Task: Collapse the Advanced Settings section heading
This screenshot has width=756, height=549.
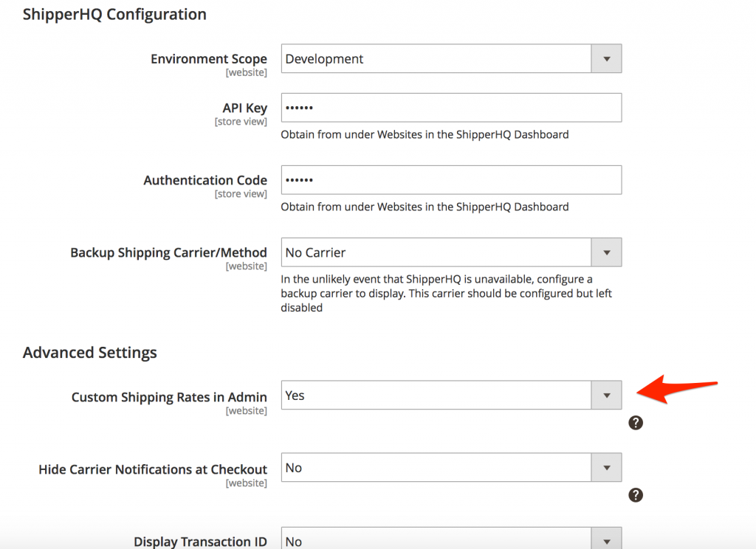Action: click(x=90, y=352)
